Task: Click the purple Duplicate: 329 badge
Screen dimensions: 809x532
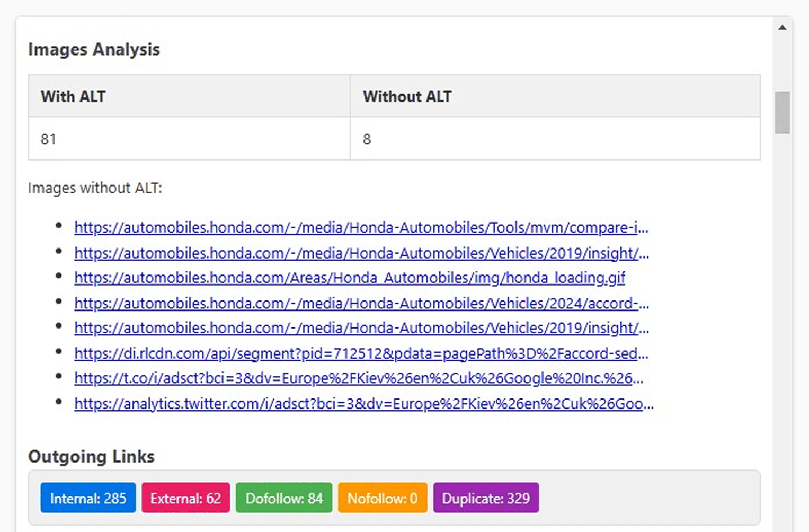Action: click(486, 498)
